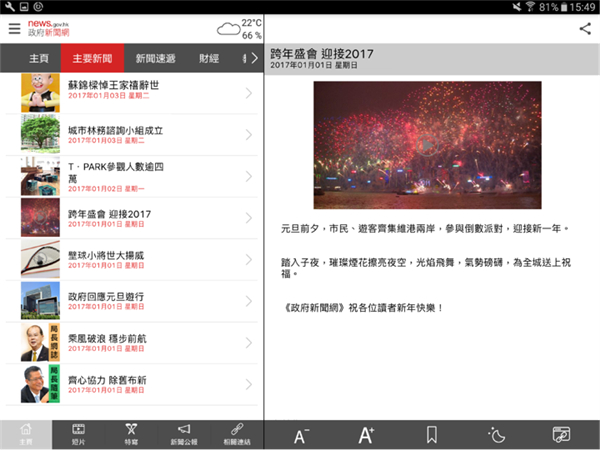600x450 pixels.
Task: Open the 相關連結 related links section
Action: point(237,434)
